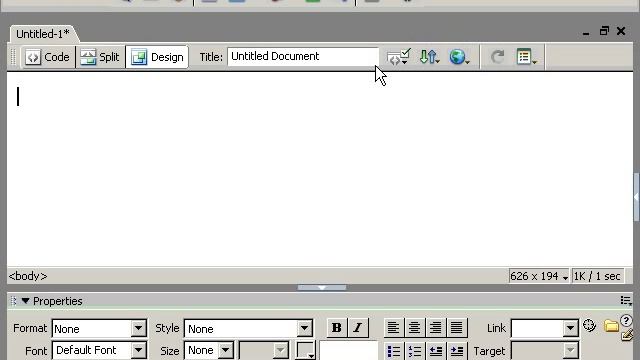
Task: Click the Refresh design view icon
Action: [497, 57]
